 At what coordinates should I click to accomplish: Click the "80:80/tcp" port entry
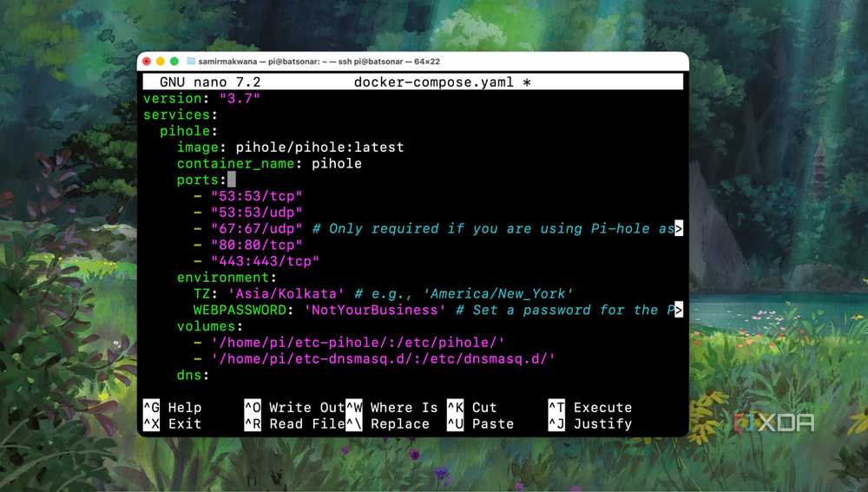(x=256, y=245)
